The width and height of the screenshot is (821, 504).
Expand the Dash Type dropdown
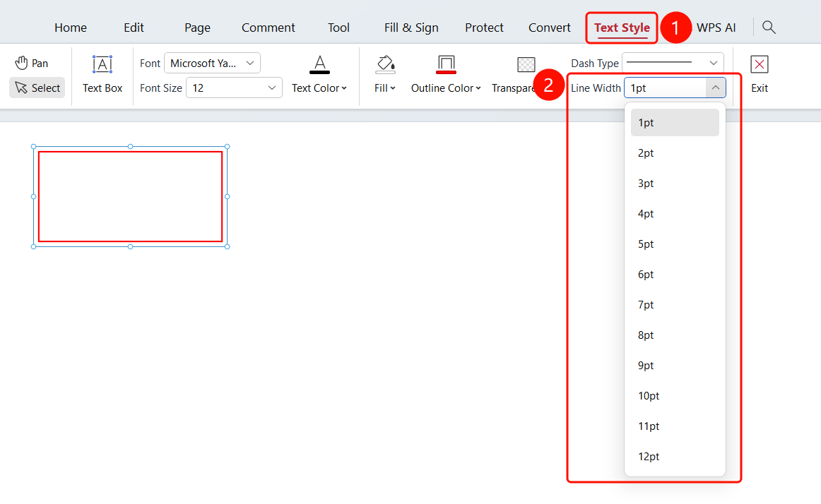tap(673, 63)
